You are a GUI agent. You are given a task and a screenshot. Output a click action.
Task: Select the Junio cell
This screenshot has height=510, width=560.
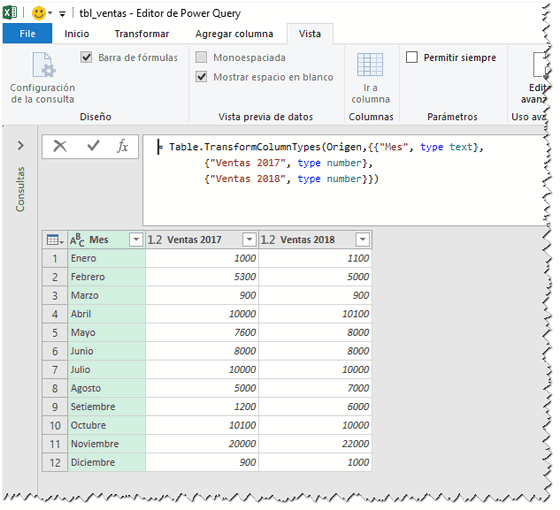point(106,351)
